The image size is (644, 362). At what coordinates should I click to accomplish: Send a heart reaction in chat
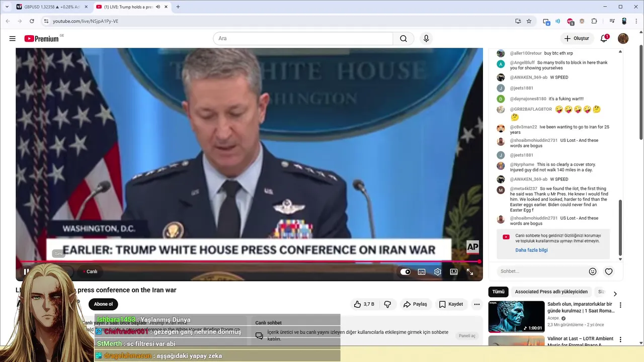609,271
